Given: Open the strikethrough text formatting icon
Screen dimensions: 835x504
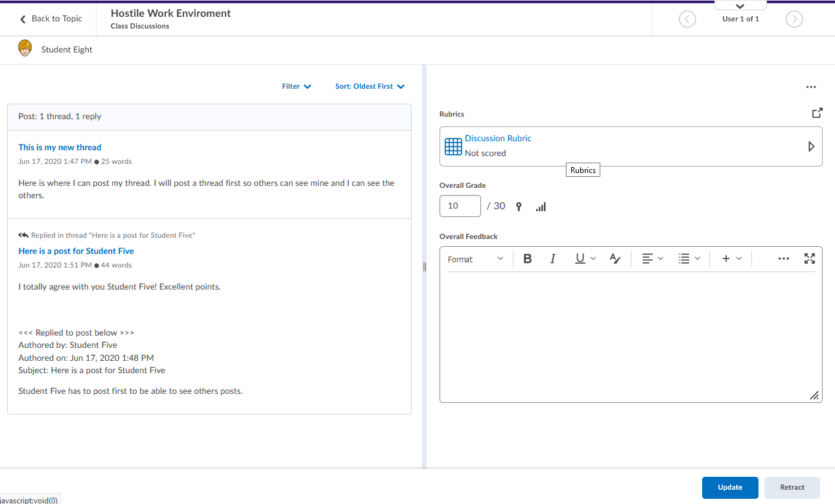Looking at the screenshot, I should coord(615,259).
